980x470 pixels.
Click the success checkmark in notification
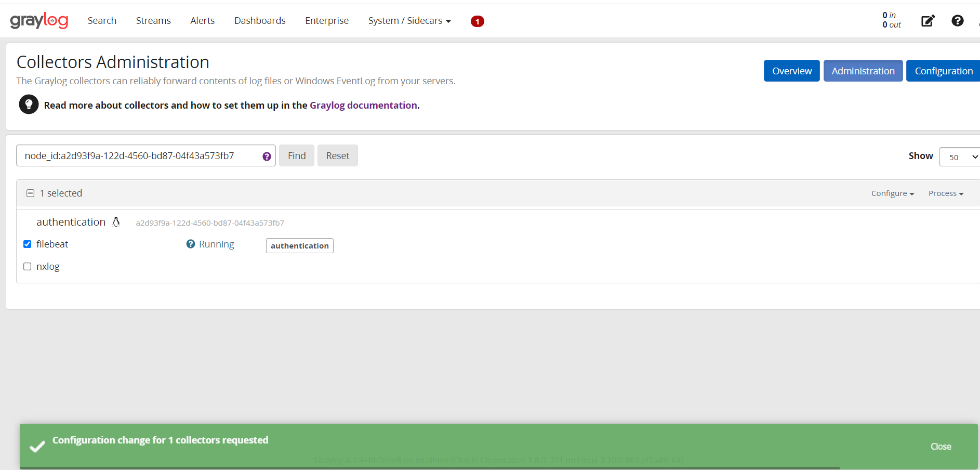coord(37,447)
